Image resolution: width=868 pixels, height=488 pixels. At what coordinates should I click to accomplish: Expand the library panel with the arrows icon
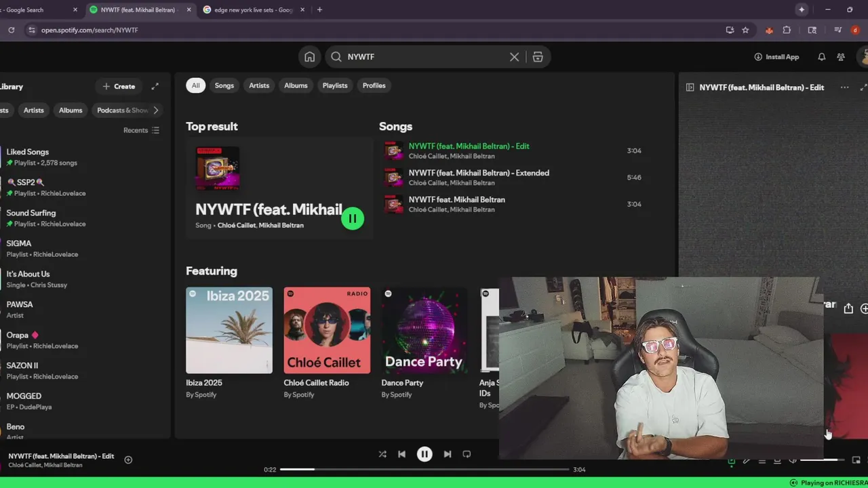[155, 86]
